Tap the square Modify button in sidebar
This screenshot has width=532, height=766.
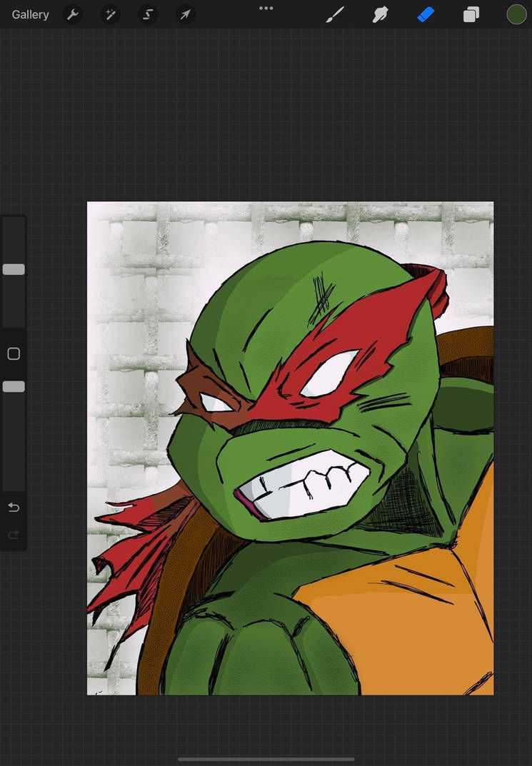point(14,353)
